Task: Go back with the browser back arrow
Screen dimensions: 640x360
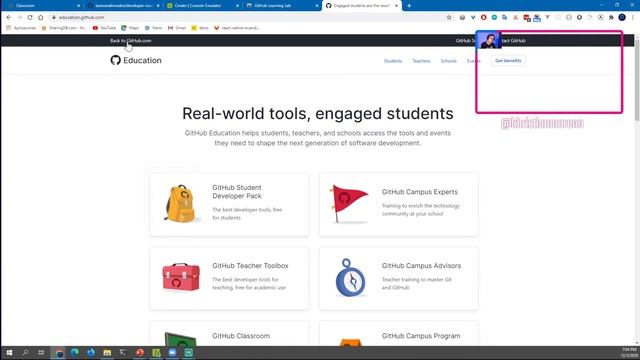Action: (x=9, y=18)
